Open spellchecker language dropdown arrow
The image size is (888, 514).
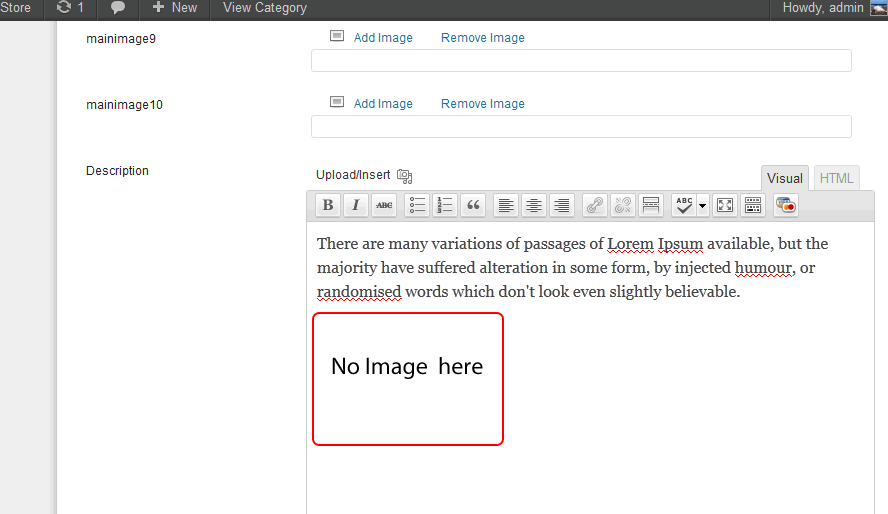pyautogui.click(x=702, y=206)
